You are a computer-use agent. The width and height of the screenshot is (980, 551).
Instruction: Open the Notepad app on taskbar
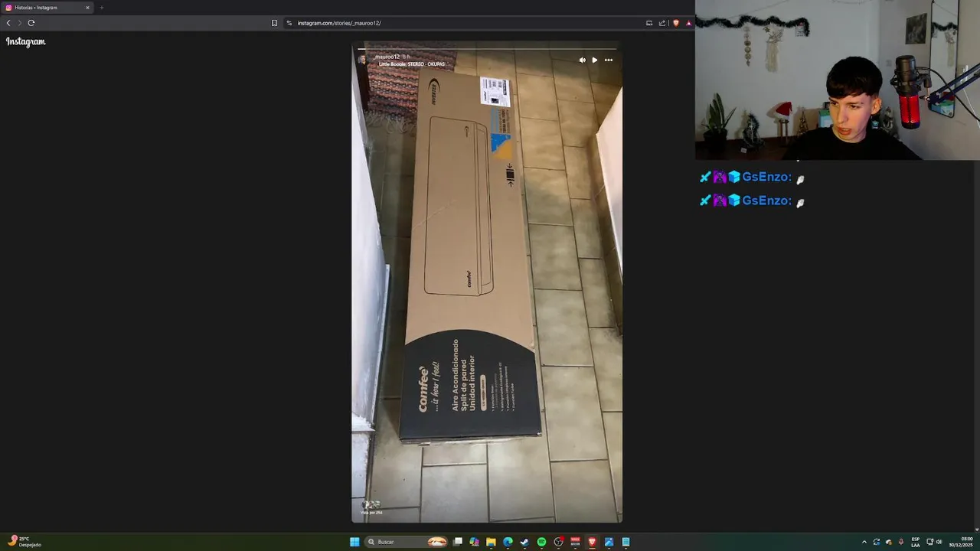(626, 542)
